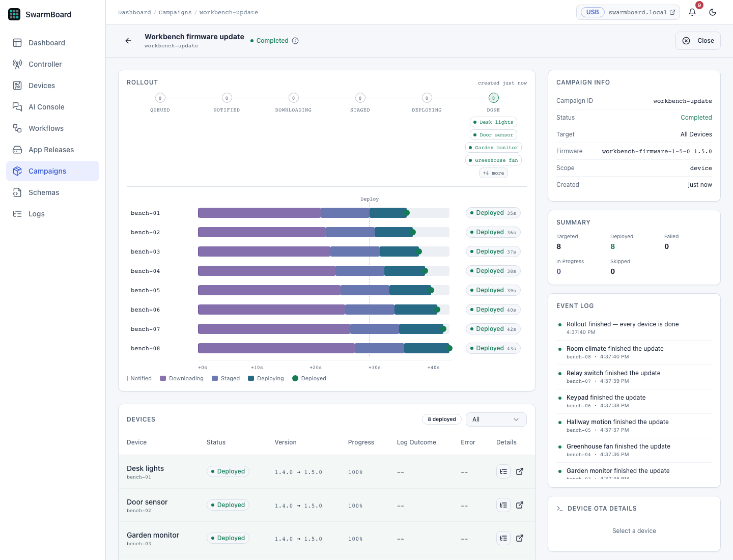
Task: Click the '+4 more' devices chip
Action: 493,173
